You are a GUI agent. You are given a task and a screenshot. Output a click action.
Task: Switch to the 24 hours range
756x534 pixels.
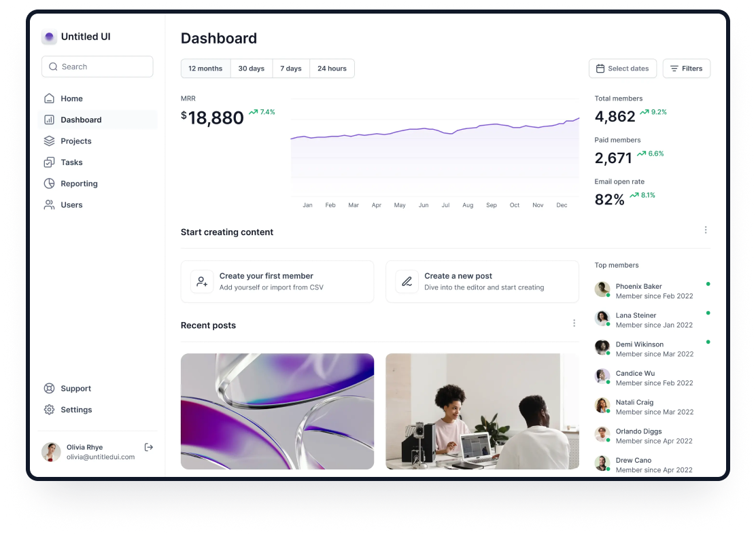click(332, 69)
